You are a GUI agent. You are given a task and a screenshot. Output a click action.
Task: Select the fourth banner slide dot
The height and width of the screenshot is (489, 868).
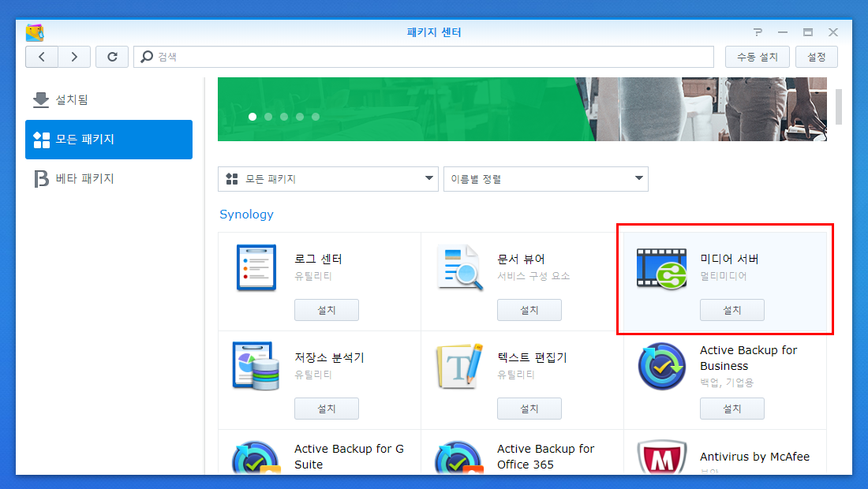tap(300, 117)
